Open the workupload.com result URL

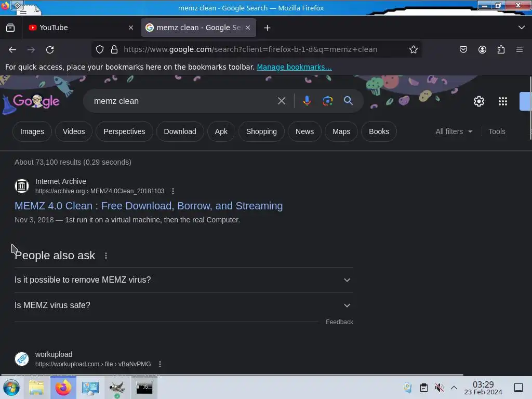click(93, 364)
